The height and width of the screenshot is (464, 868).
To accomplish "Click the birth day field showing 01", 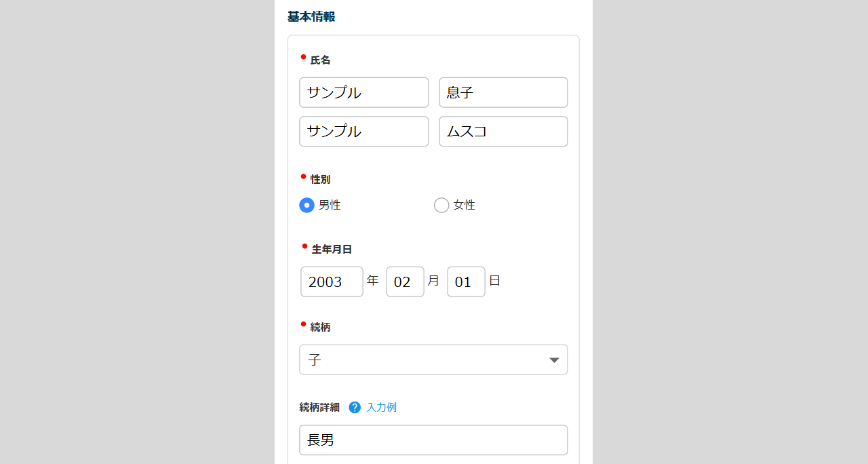I will (466, 282).
